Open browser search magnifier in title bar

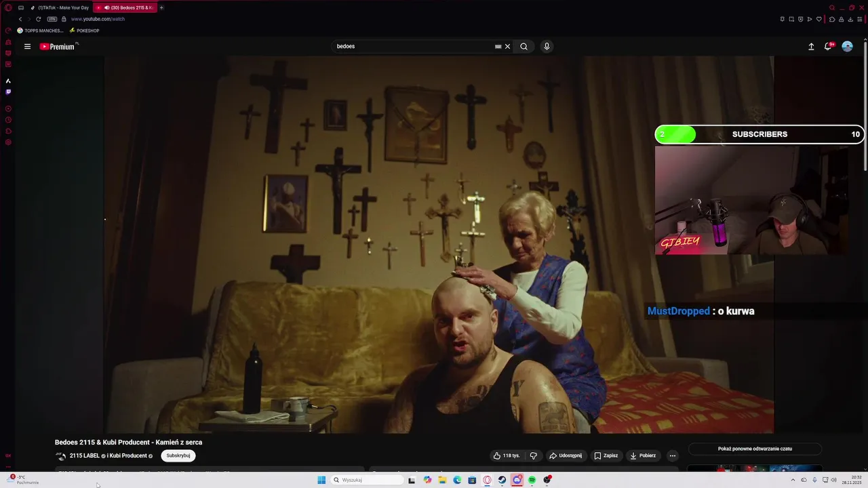832,7
